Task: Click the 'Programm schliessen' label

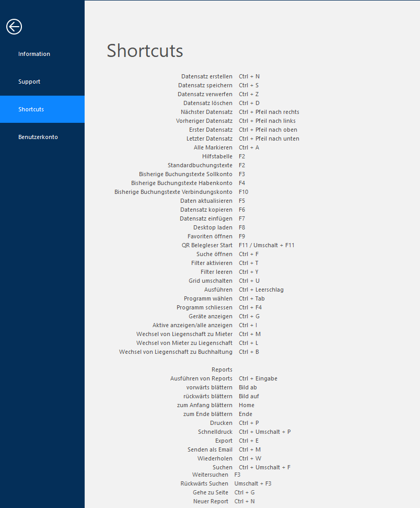Action: 204,307
